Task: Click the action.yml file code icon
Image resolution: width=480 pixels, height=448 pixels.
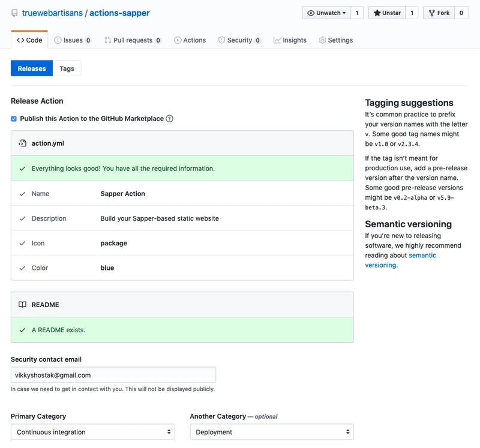Action: click(22, 143)
